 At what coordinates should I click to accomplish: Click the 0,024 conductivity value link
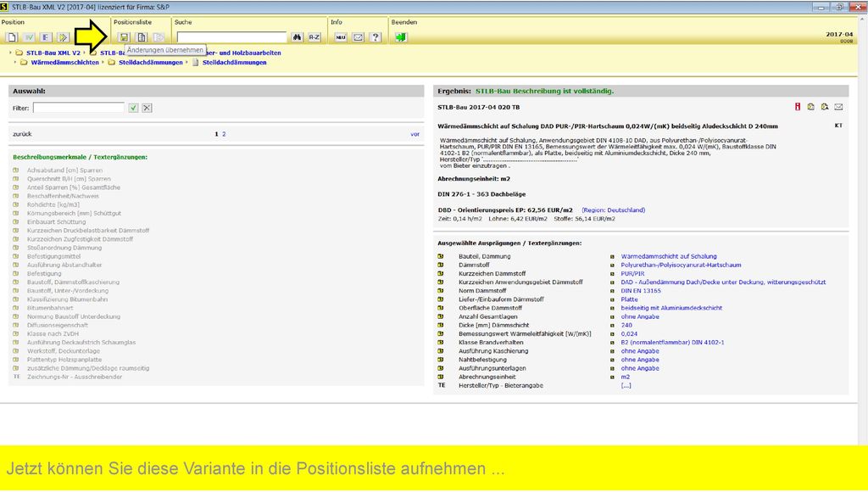[x=629, y=334]
